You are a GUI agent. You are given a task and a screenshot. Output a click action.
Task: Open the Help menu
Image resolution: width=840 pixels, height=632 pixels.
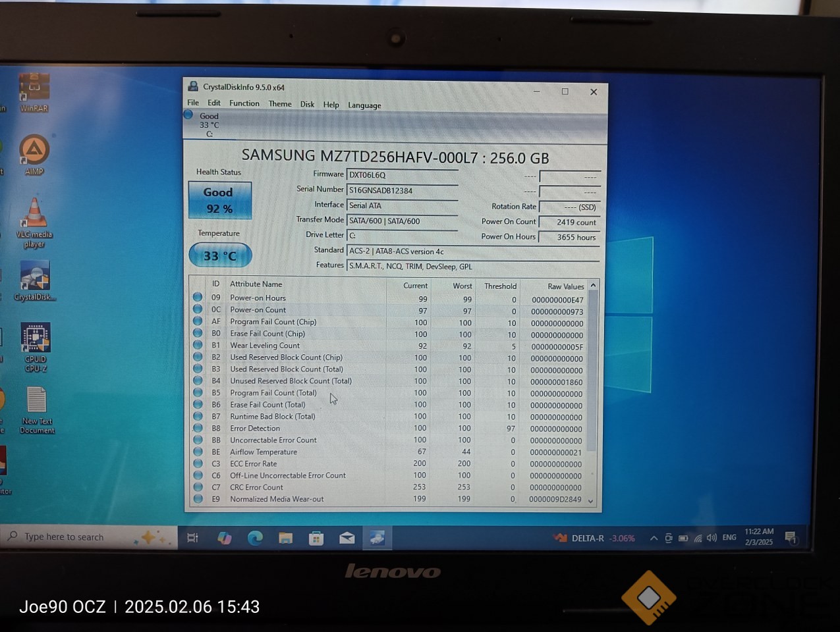point(331,105)
